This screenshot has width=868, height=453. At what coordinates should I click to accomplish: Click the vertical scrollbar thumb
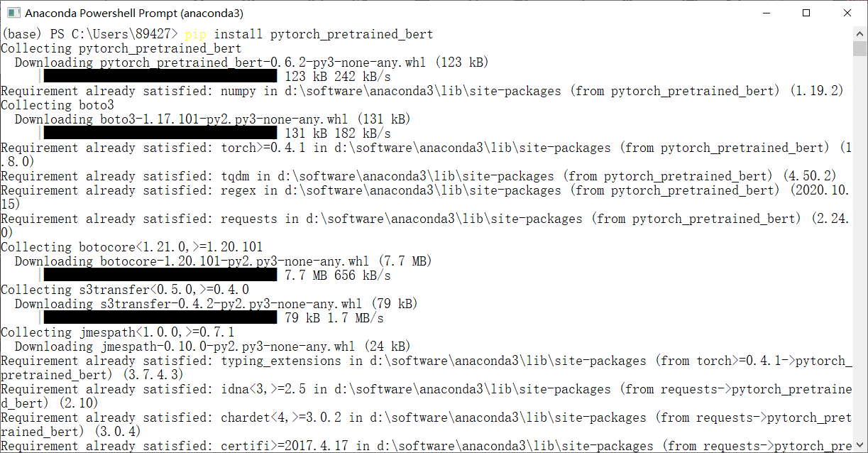pyautogui.click(x=860, y=48)
